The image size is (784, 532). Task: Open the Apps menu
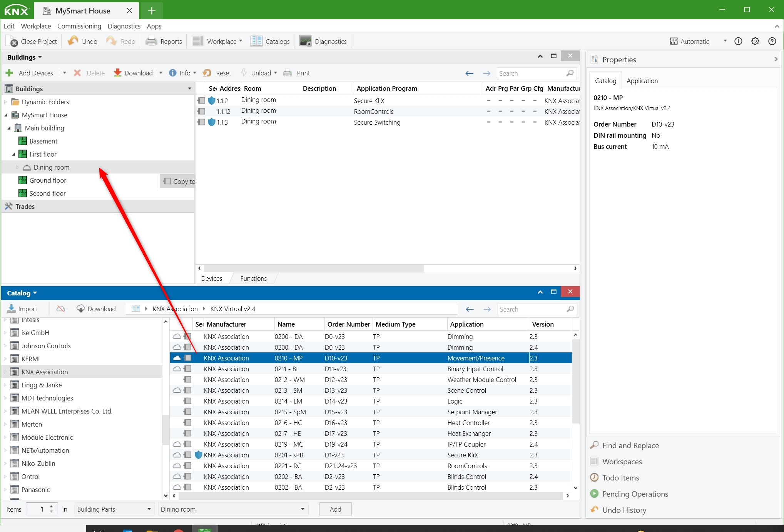tap(154, 26)
